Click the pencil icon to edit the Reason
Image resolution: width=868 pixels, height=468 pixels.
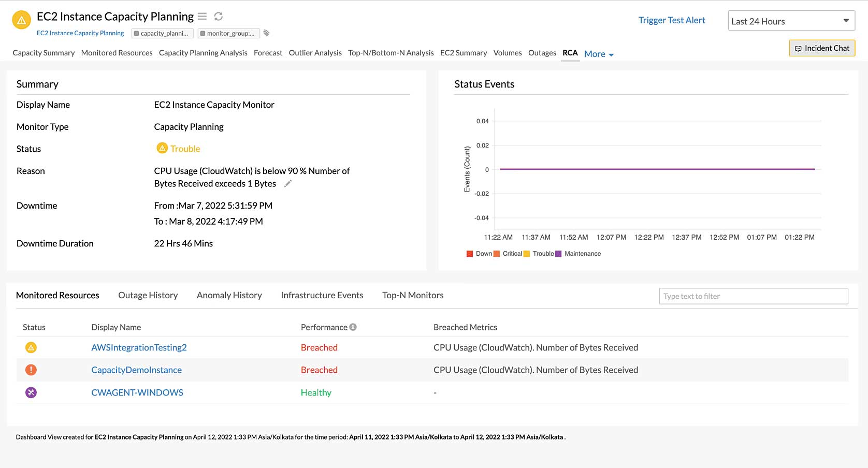click(288, 183)
